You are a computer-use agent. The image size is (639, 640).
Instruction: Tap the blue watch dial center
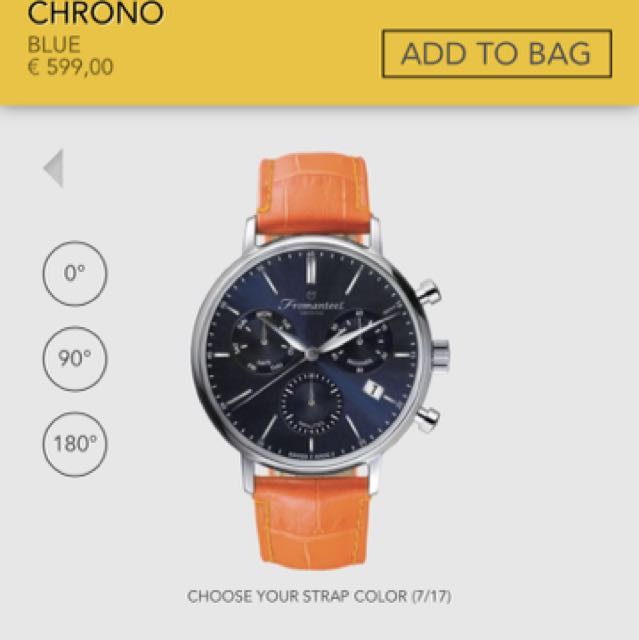coord(312,354)
